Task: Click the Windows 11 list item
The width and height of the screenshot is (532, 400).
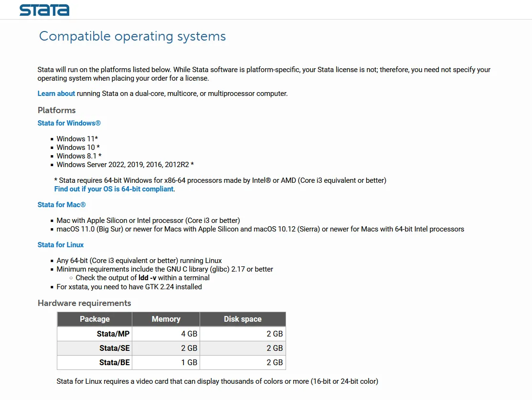Action: [77, 138]
